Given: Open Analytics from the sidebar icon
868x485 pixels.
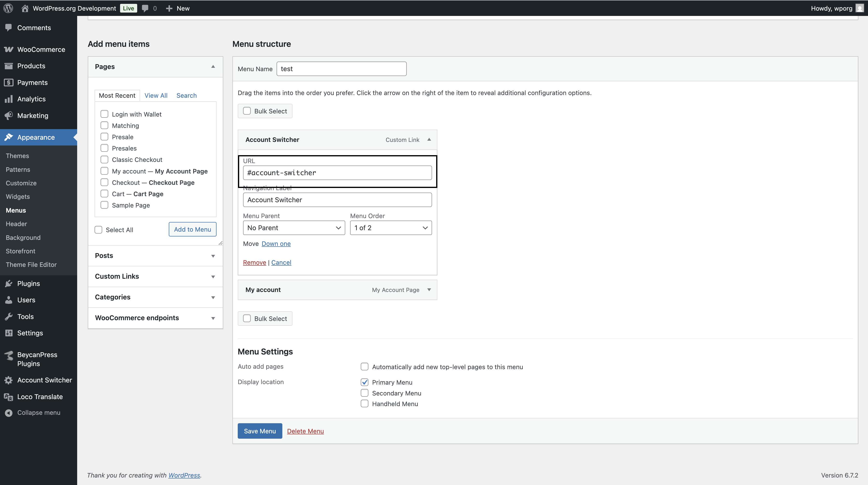Looking at the screenshot, I should point(8,99).
